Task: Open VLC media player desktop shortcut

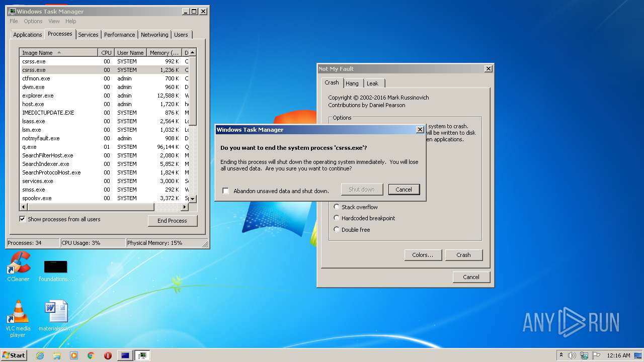Action: (x=18, y=319)
